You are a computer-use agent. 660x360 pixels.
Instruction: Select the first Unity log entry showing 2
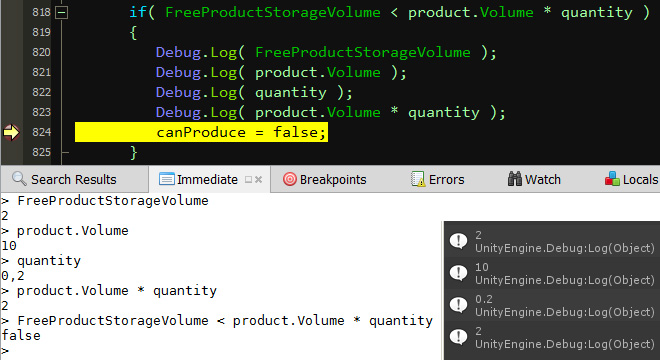[x=552, y=241]
